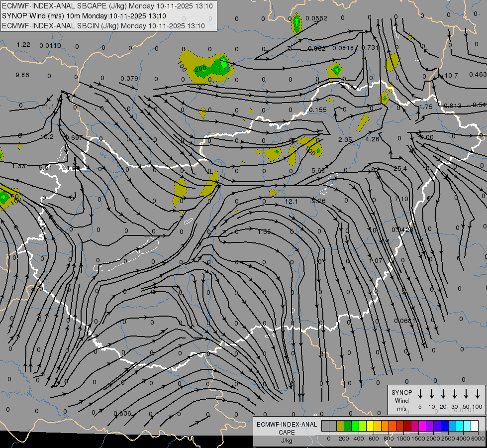This screenshot has height=448, width=487.
Task: Click the 0.731 value on map
Action: tap(370, 48)
